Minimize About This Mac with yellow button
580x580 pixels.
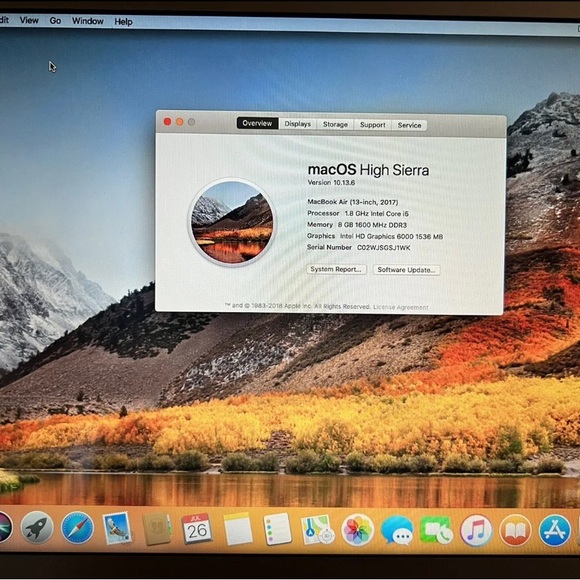tap(179, 122)
